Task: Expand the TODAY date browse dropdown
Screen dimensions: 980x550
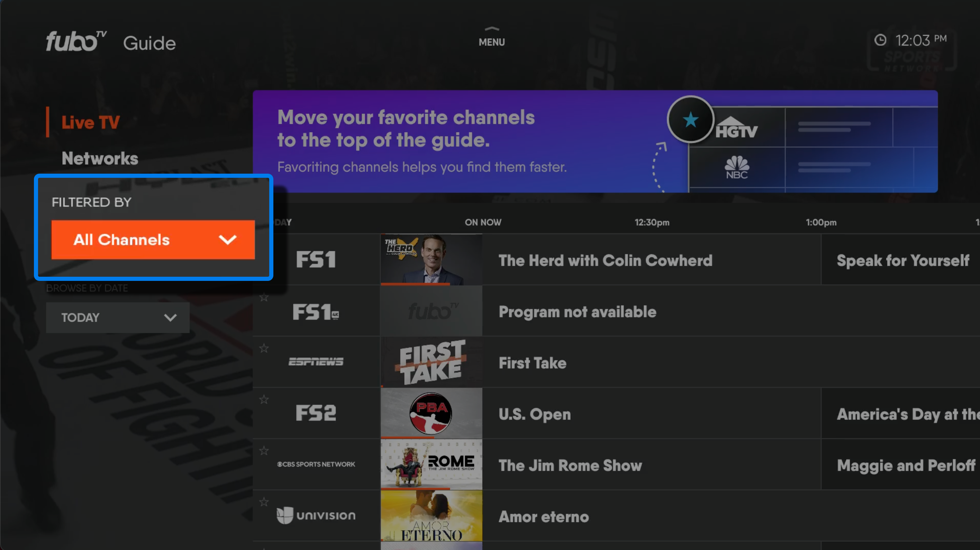Action: [118, 317]
